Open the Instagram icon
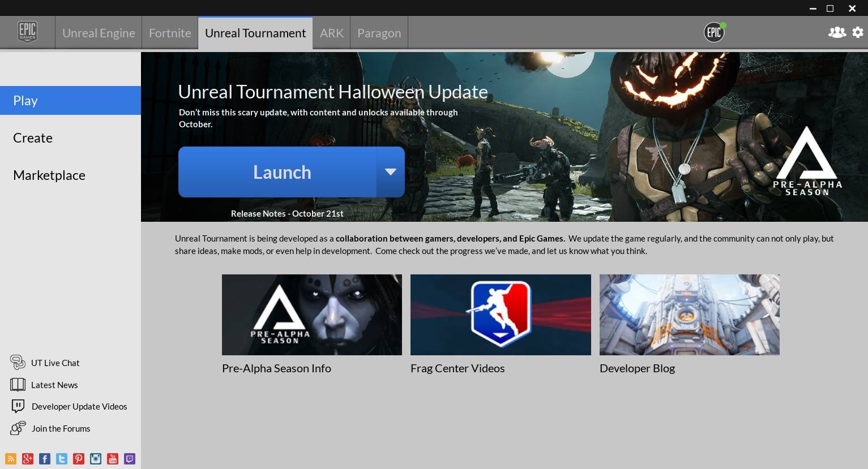868x469 pixels. pos(96,458)
